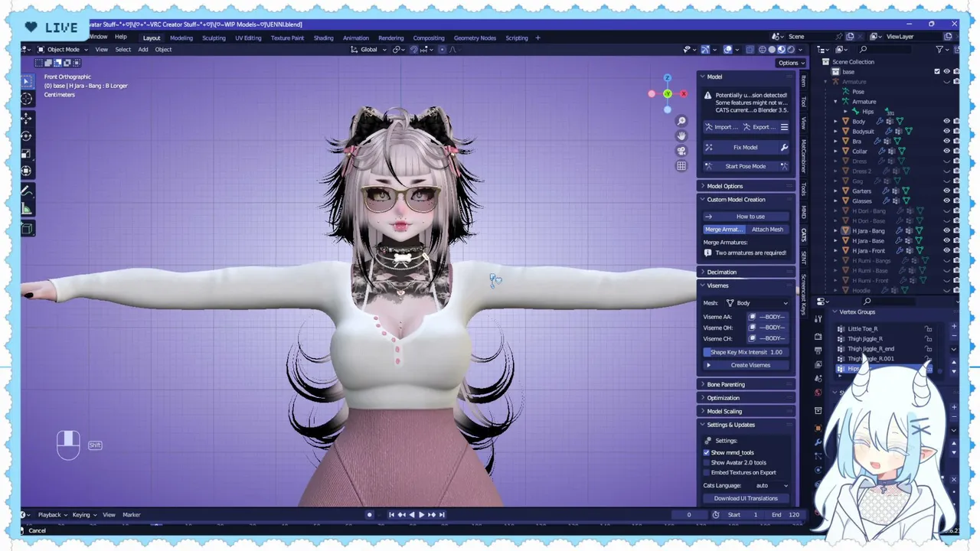Hide the Bodysuit object in outliner
This screenshot has width=980, height=551.
tap(946, 131)
